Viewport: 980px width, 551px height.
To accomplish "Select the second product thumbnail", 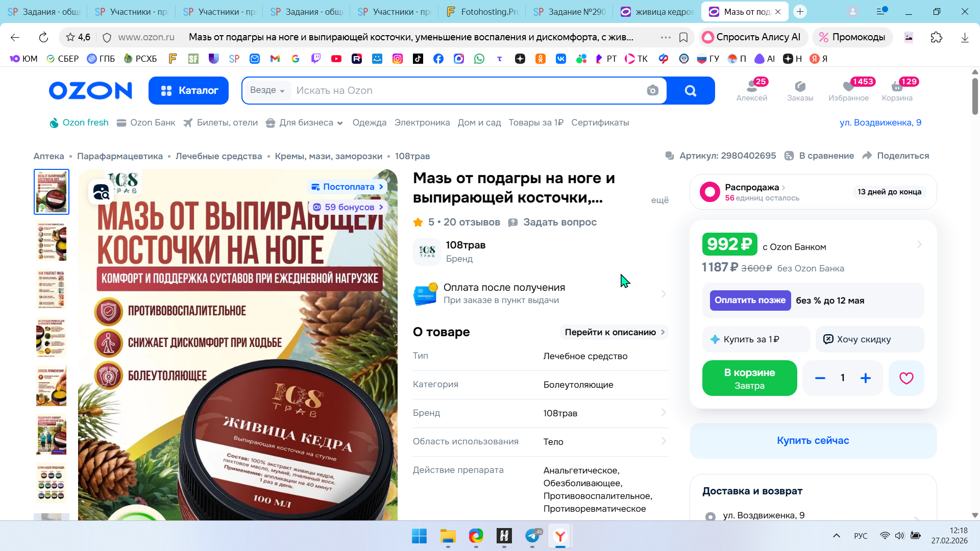I will pos(52,241).
